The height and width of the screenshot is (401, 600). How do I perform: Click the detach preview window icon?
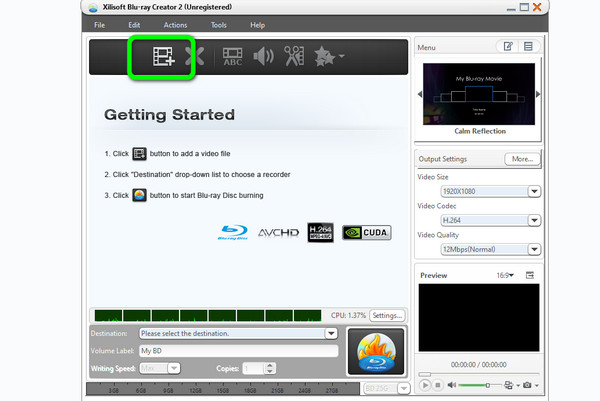pyautogui.click(x=530, y=275)
